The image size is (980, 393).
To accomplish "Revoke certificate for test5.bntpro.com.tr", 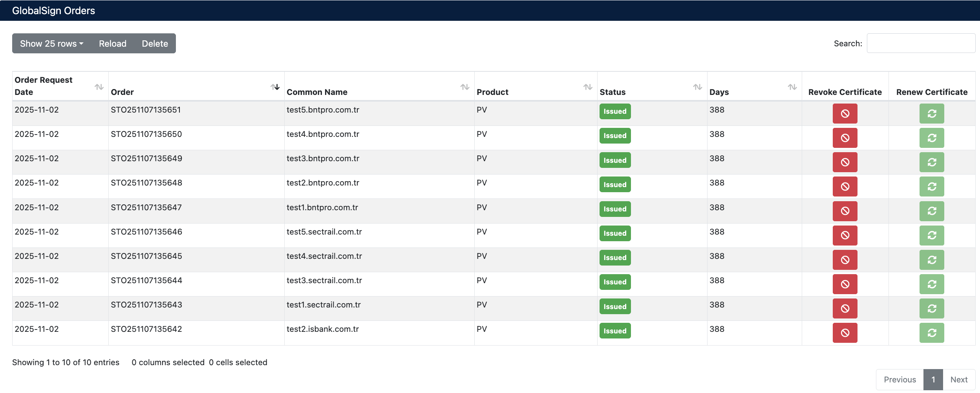I will coord(845,113).
